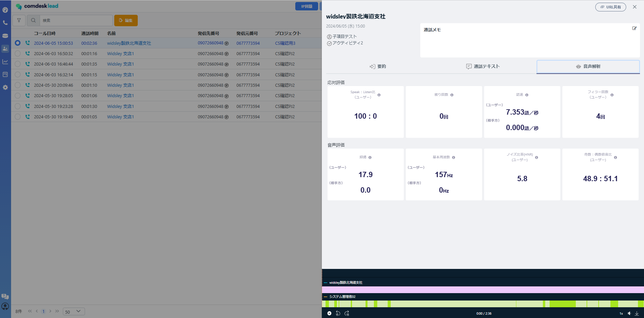Switch to the 通話テキスト tab

pos(483,67)
